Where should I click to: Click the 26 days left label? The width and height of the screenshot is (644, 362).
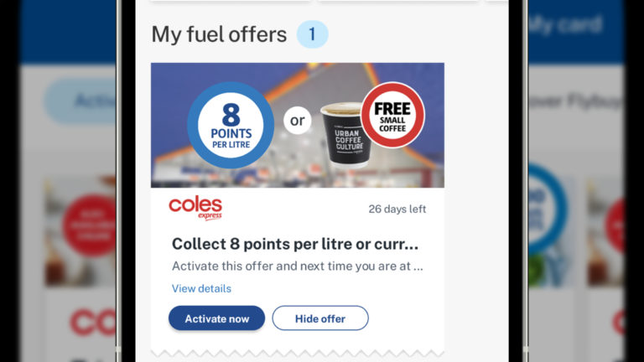[x=397, y=209]
